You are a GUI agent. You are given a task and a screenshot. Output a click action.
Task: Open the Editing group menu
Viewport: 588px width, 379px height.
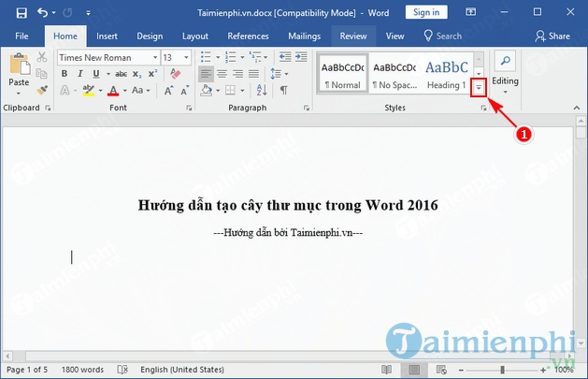[505, 74]
